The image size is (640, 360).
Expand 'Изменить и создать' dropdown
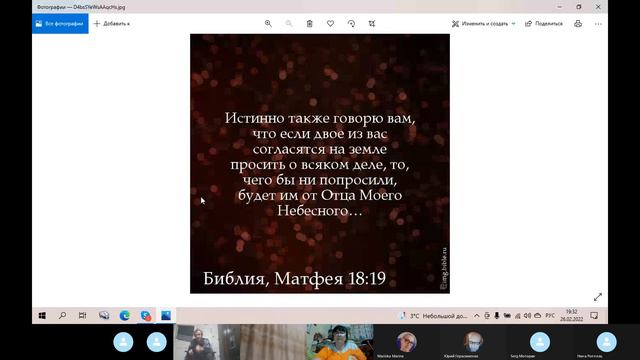pyautogui.click(x=484, y=24)
